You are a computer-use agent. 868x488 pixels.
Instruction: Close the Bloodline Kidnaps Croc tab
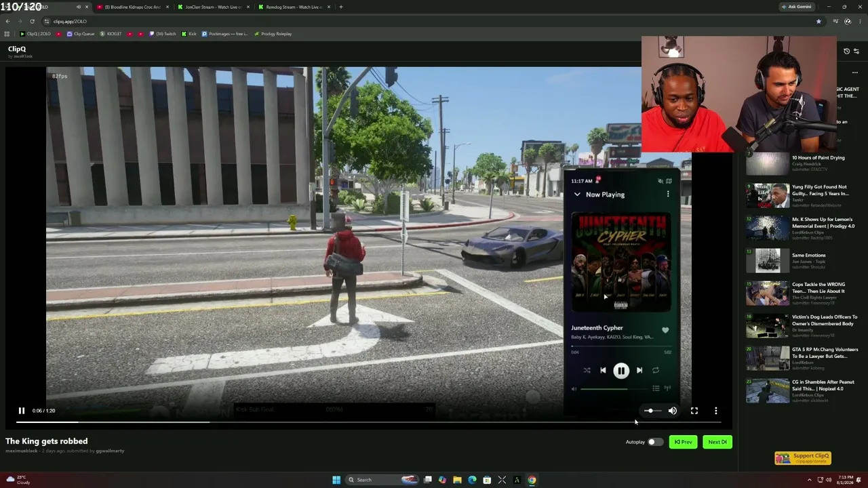pyautogui.click(x=167, y=7)
